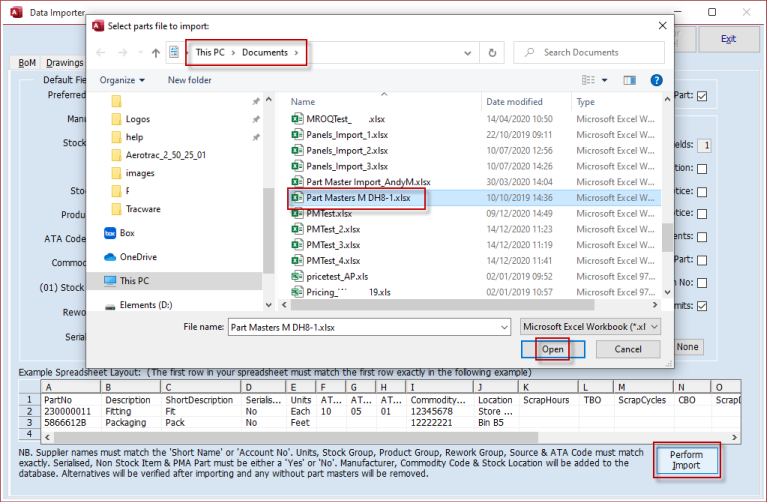
Task: Click This PC in the address path
Action: tap(210, 52)
